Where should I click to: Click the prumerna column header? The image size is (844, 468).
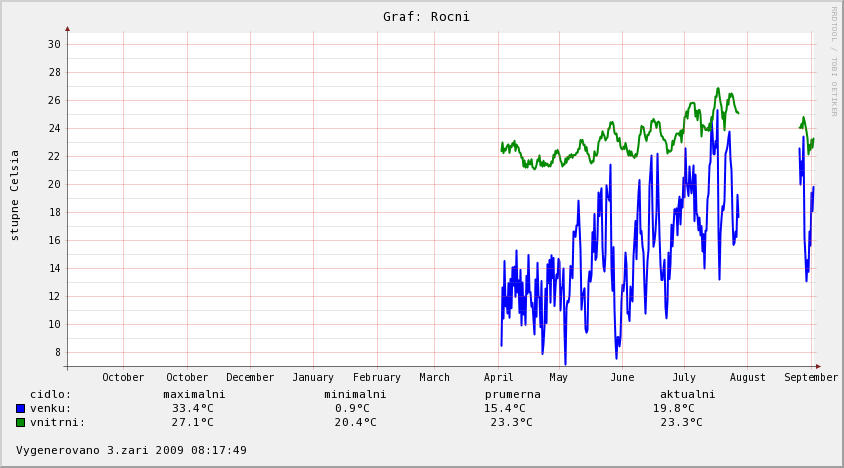(x=512, y=395)
